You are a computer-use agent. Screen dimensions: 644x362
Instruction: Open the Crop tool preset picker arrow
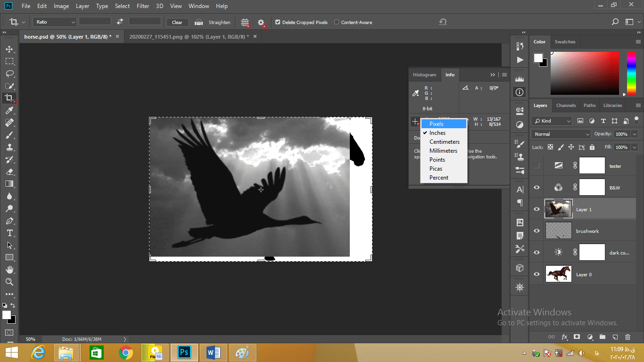[25, 22]
